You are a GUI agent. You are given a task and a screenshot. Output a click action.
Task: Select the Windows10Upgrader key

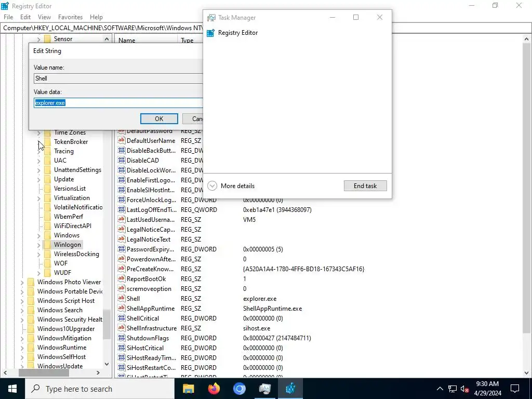coord(66,329)
